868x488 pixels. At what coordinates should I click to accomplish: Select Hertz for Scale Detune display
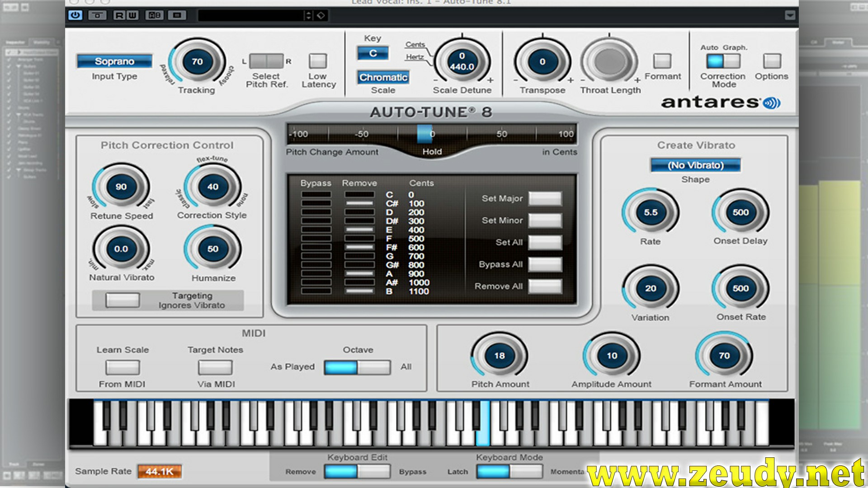point(415,57)
